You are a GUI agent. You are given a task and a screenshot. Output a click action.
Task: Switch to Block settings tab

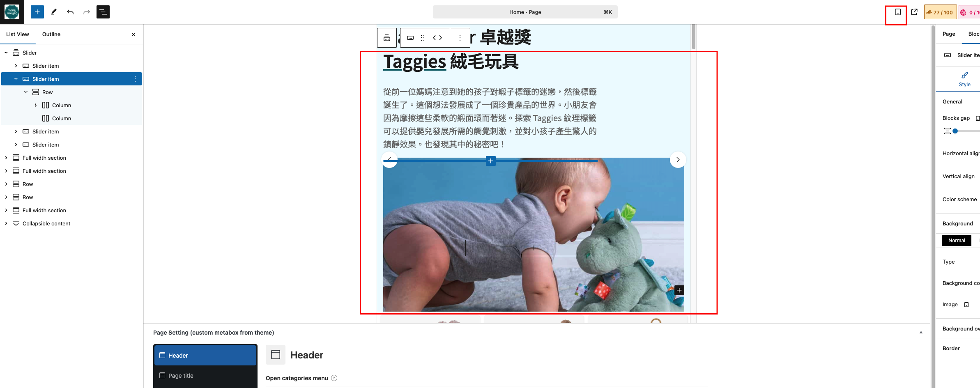click(x=973, y=34)
